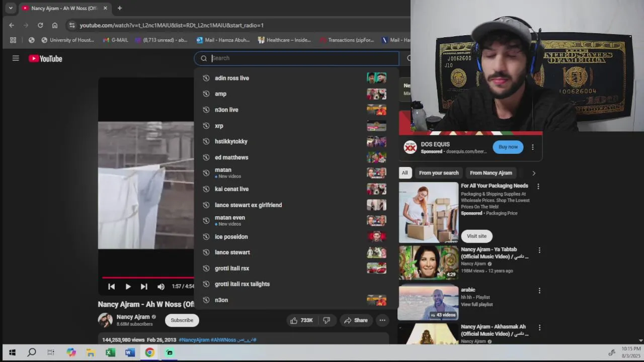
Task: Click the browser back arrow
Action: coord(12,25)
